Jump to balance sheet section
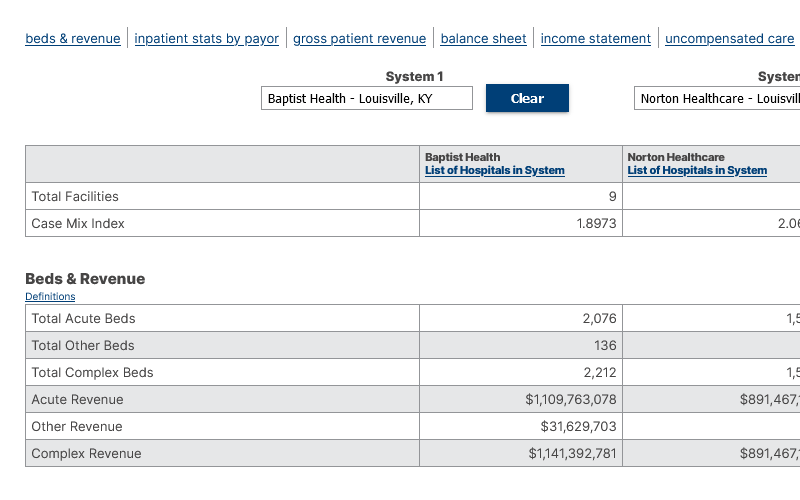800x500 pixels. pos(483,39)
